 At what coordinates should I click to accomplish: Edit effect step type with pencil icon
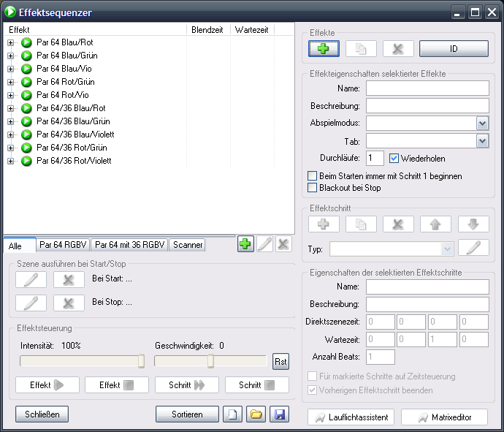pyautogui.click(x=473, y=248)
